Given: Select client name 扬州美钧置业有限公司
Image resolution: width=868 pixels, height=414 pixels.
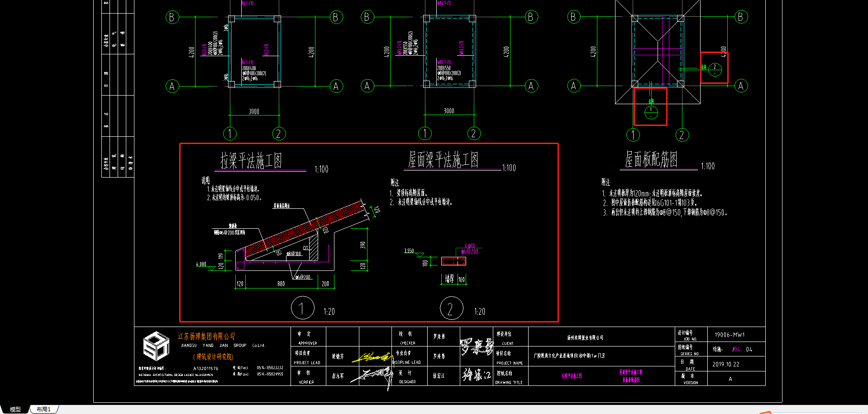Looking at the screenshot, I should 585,337.
